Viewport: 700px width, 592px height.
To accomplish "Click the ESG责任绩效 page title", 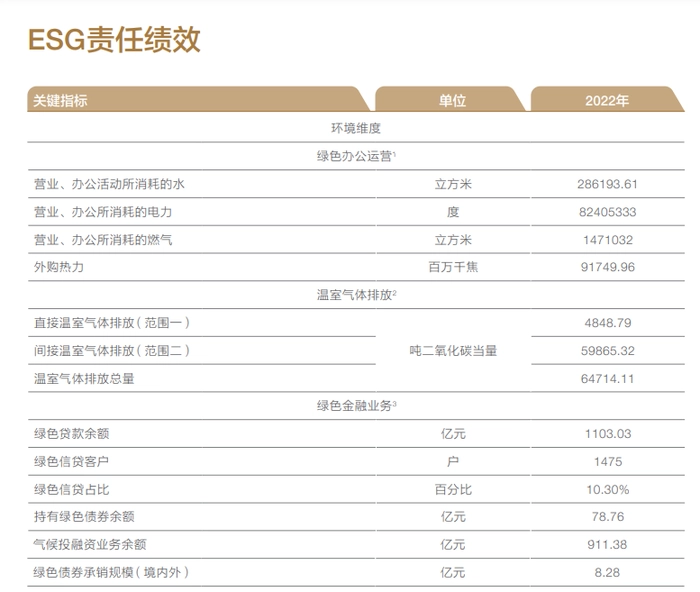I will tap(114, 40).
